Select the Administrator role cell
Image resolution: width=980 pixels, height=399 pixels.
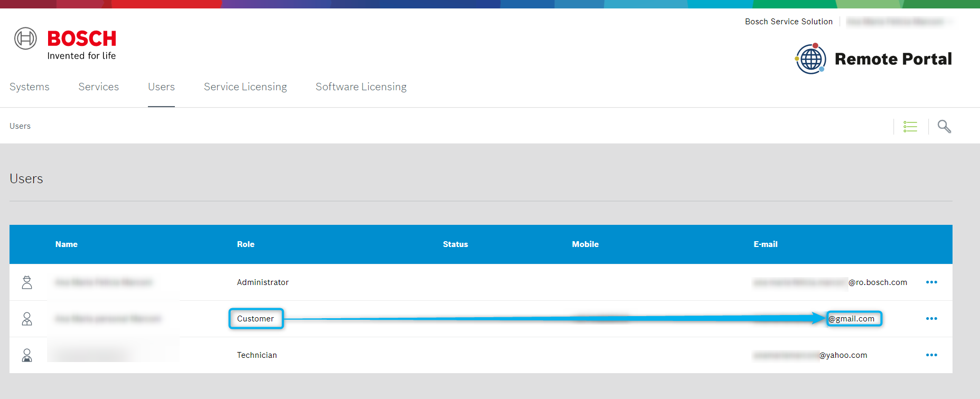263,282
